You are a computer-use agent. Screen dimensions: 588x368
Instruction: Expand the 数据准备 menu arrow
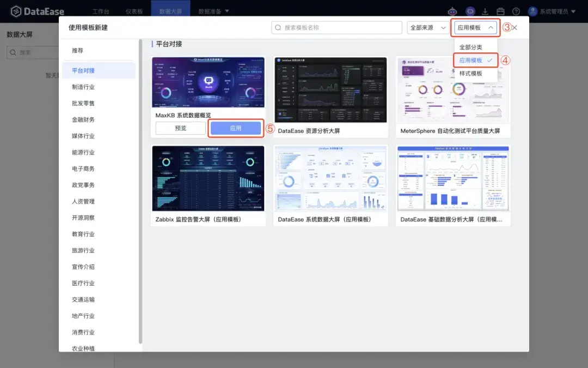tap(226, 11)
